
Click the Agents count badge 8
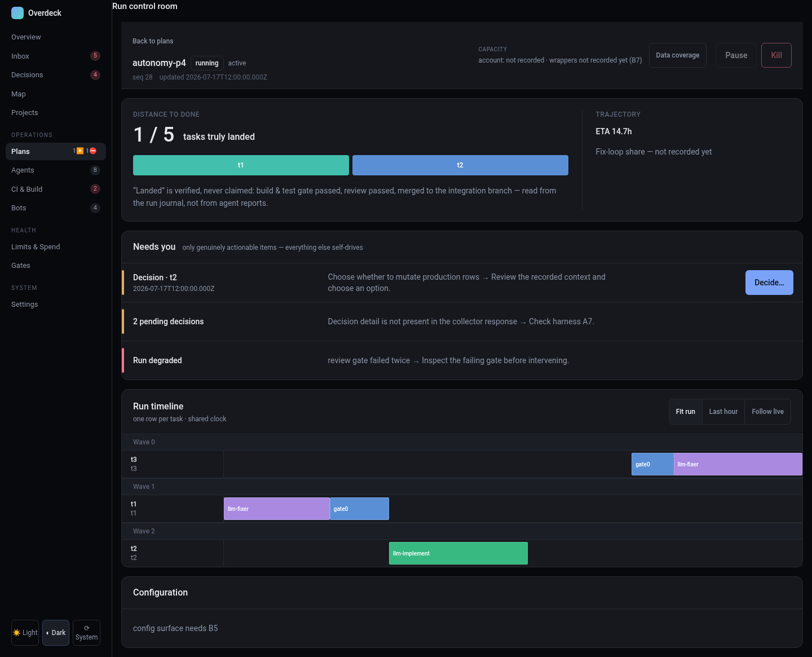[95, 170]
